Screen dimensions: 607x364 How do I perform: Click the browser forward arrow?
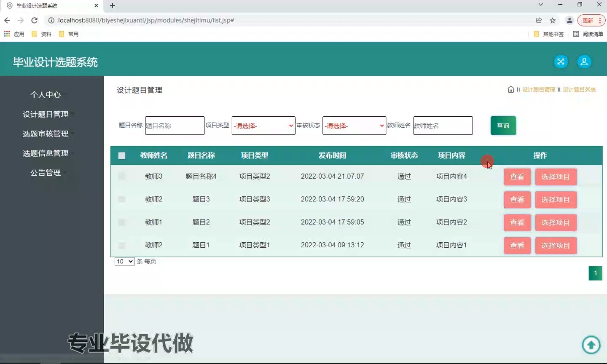click(21, 20)
